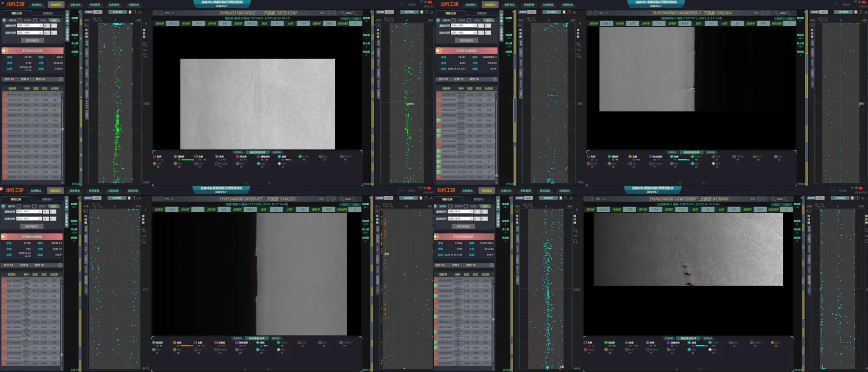Switch to 缺陷统计 tab in SY06433100 window

[48, 13]
